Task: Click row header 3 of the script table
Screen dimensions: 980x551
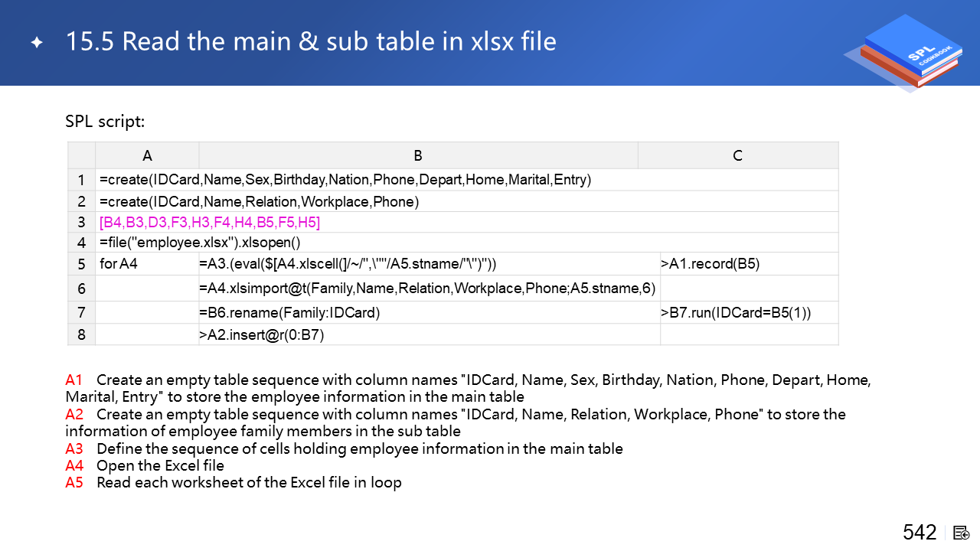Action: 81,223
